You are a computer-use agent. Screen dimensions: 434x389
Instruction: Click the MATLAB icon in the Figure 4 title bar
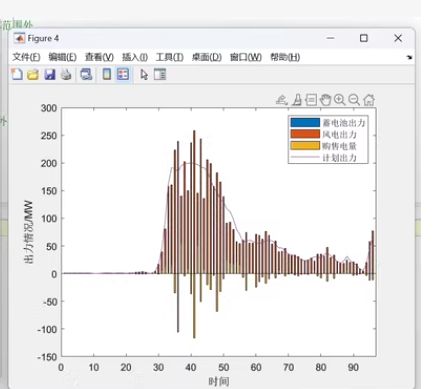(x=19, y=38)
